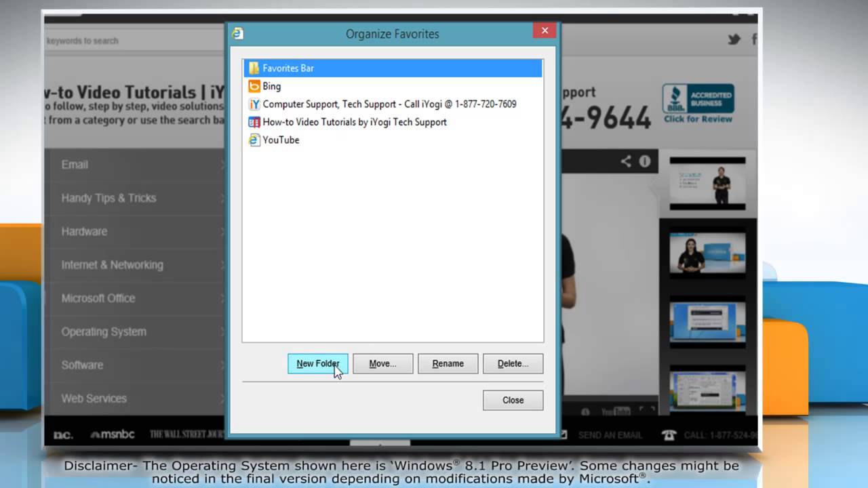This screenshot has width=868, height=488.
Task: Click the telephone icon in page footer
Action: pyautogui.click(x=670, y=435)
